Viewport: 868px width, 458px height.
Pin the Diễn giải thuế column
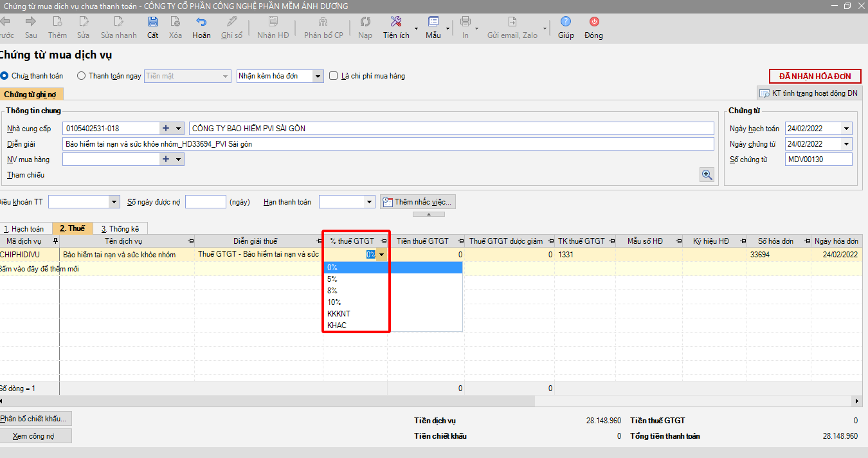319,241
